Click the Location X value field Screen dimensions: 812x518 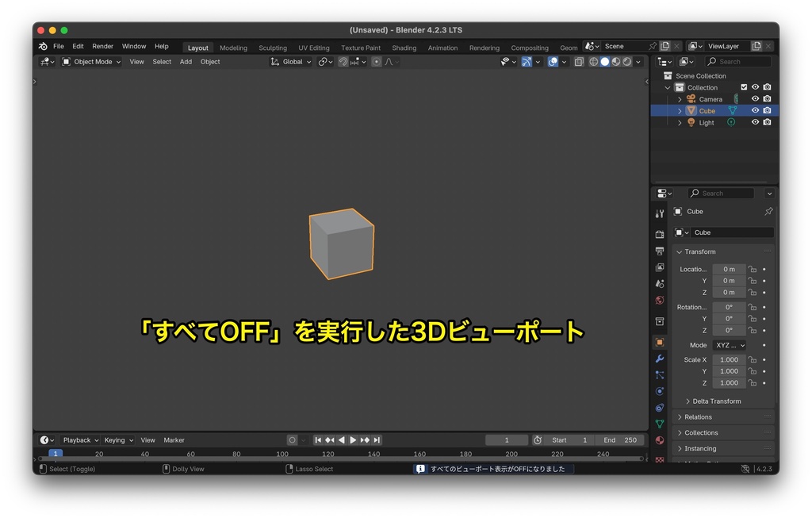click(727, 269)
